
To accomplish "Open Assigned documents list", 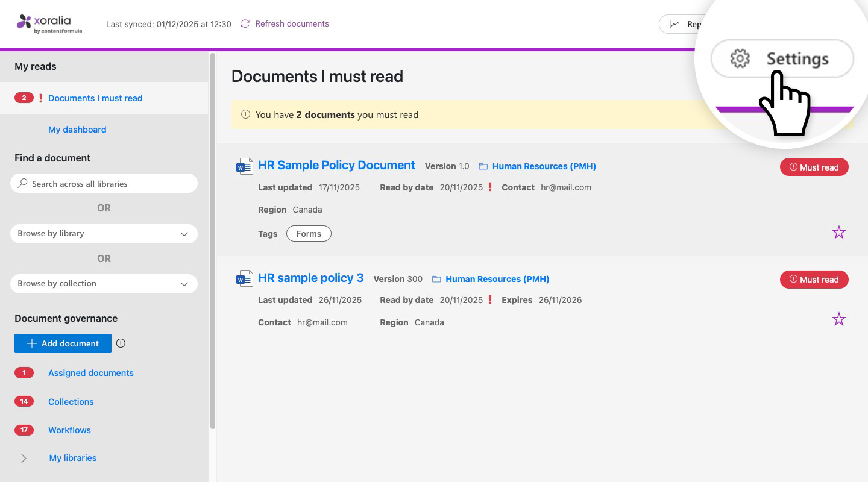I will tap(90, 373).
